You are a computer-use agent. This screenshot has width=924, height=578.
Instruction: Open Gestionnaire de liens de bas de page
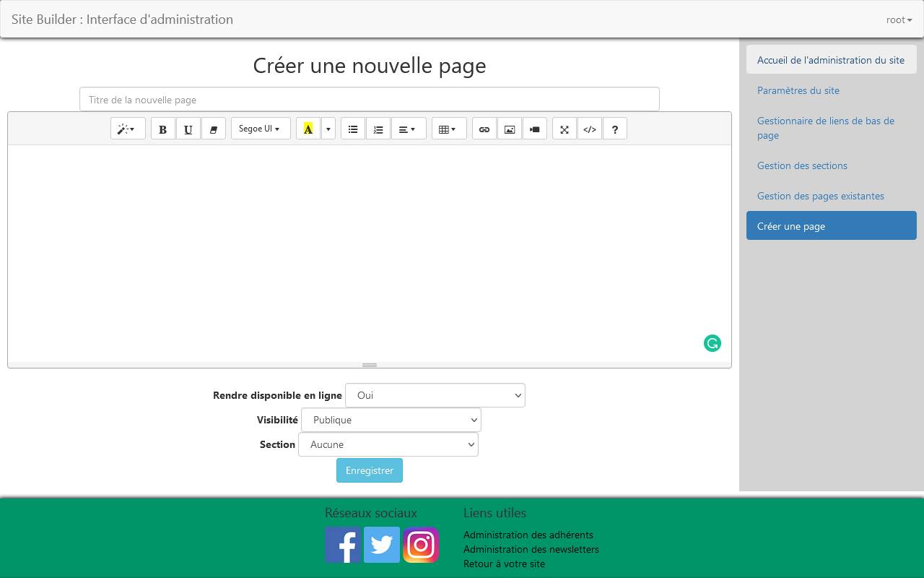(x=832, y=128)
